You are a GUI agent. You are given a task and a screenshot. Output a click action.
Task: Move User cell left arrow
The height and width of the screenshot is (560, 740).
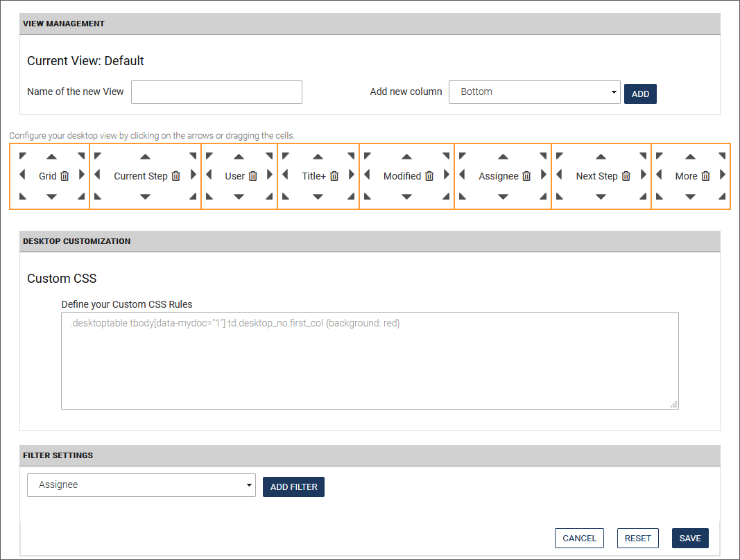click(x=209, y=175)
